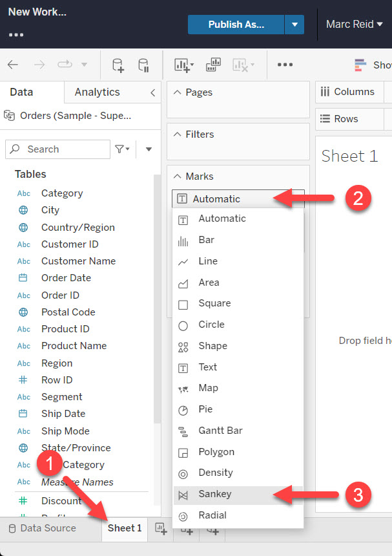The height and width of the screenshot is (556, 392).
Task: Open the toolbar's three-dot more options
Action: click(285, 65)
